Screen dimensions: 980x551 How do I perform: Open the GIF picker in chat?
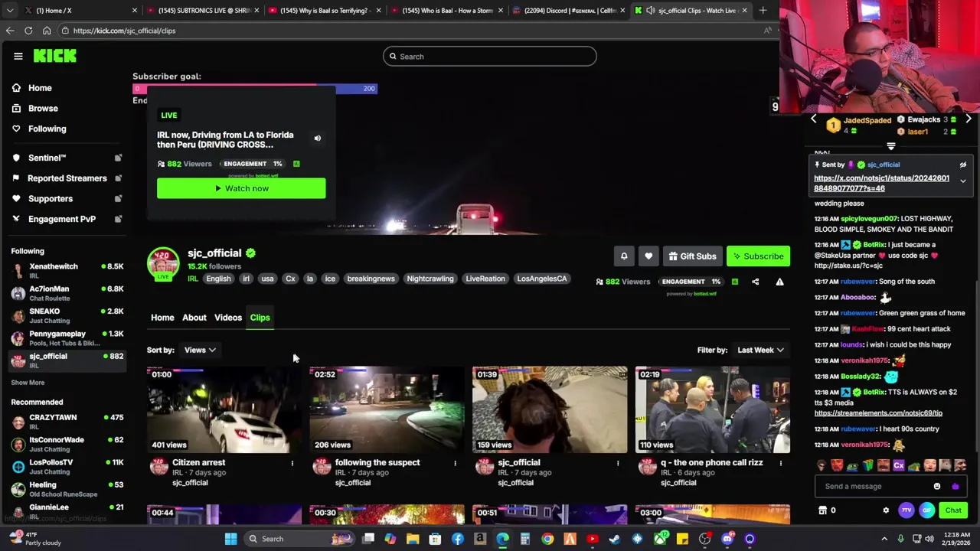[x=926, y=510]
